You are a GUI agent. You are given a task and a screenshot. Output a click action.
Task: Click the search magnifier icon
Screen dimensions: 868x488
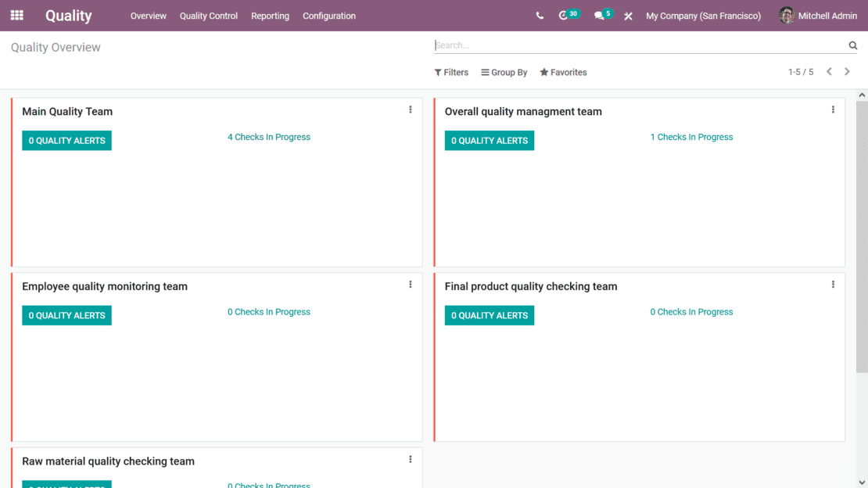tap(853, 45)
